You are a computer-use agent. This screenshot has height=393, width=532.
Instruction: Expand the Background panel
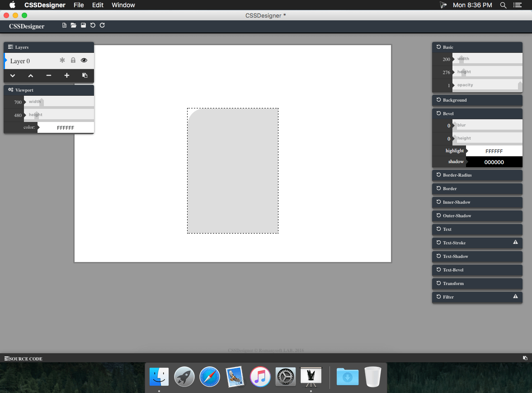tap(477, 100)
